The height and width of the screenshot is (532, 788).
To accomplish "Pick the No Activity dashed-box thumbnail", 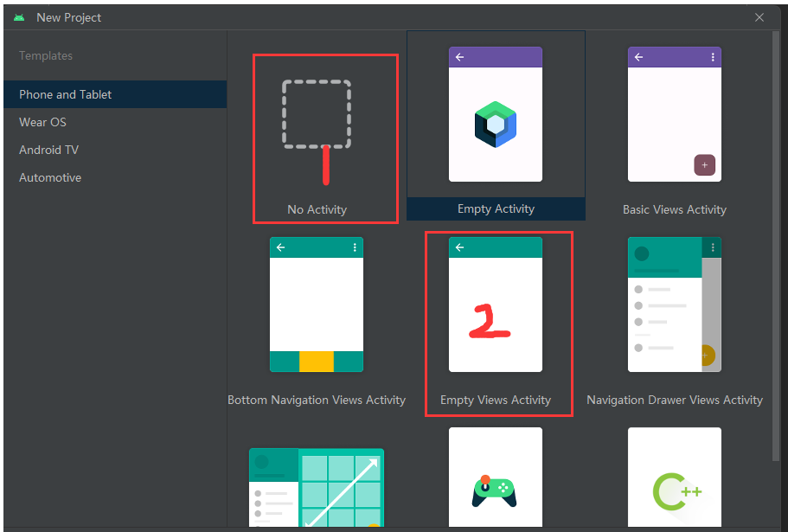I will coord(317,114).
